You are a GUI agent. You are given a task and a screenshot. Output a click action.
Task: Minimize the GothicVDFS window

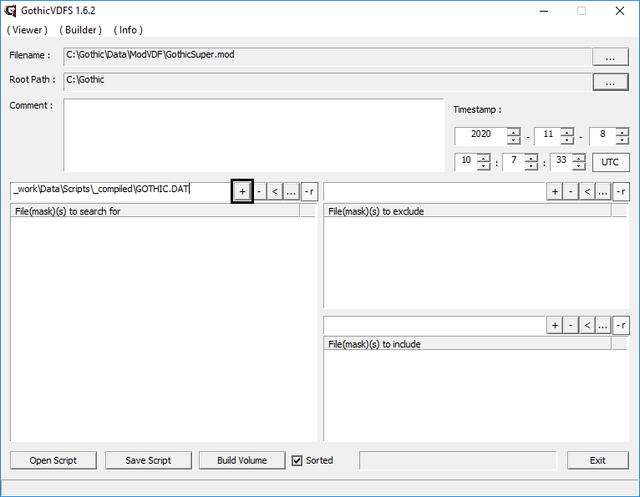click(544, 11)
